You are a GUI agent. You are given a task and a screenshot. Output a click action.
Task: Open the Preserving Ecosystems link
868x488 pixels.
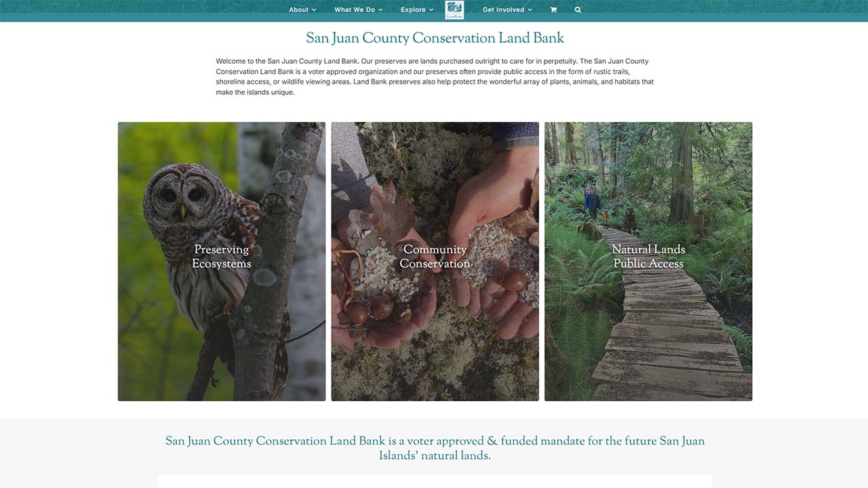point(222,257)
